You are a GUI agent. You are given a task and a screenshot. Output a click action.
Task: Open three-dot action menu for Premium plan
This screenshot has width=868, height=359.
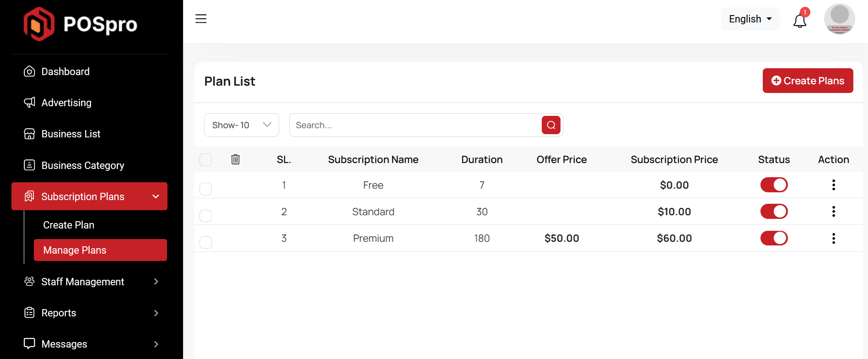833,238
